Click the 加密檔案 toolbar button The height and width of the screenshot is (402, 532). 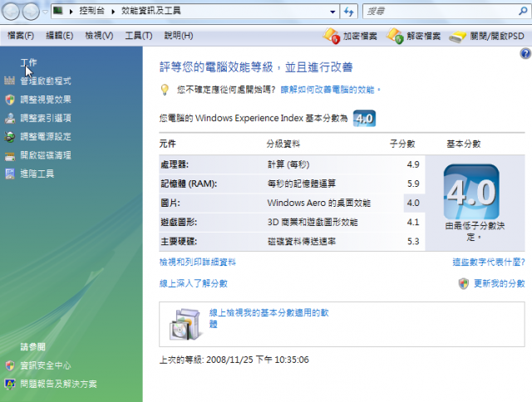coord(350,36)
